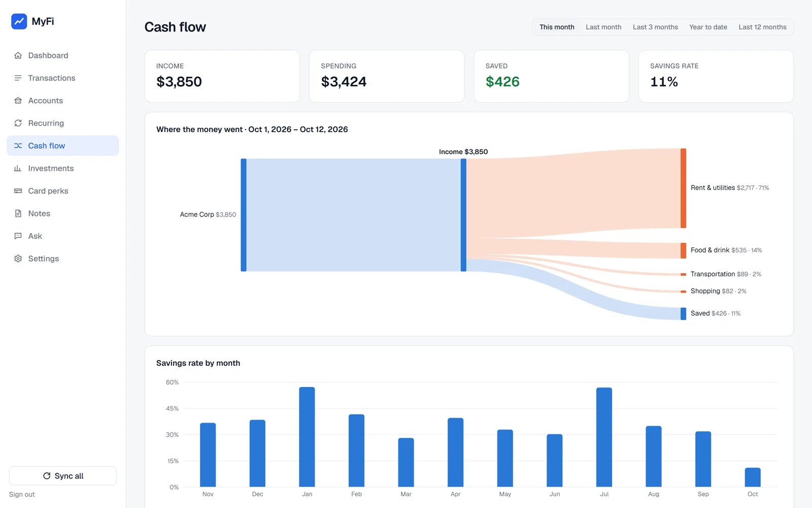Click the Jul savings rate bar
The image size is (812, 508).
(604, 437)
